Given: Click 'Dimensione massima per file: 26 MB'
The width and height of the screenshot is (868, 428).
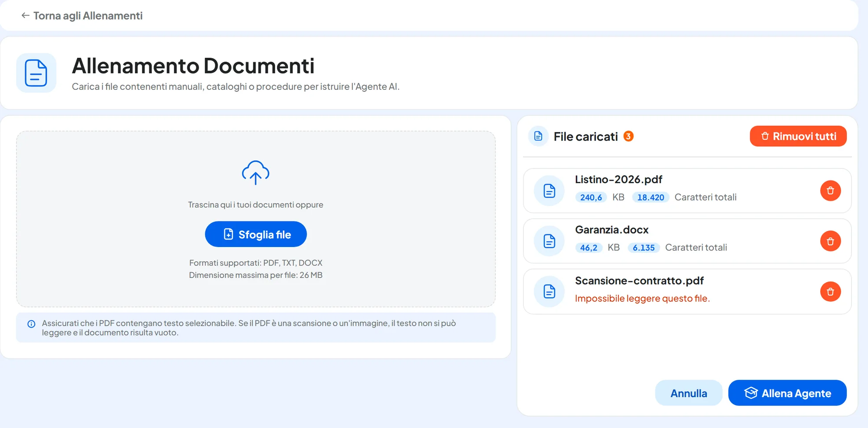Looking at the screenshot, I should [256, 275].
